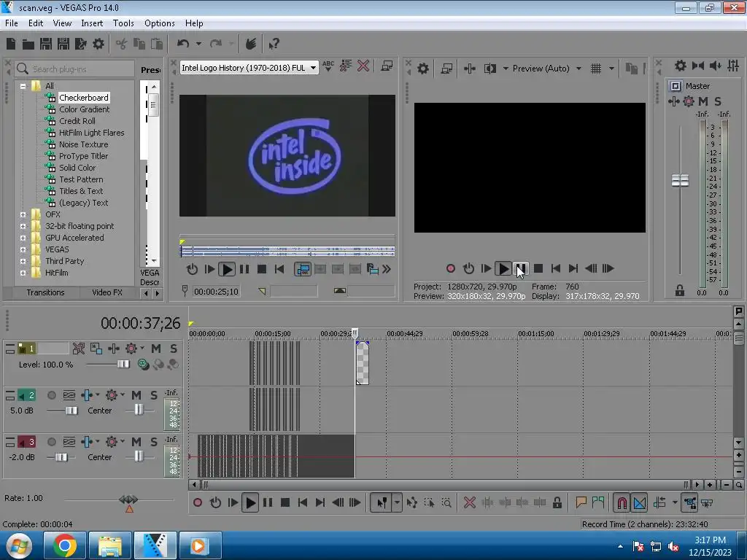Mute the Master bus
Screen dimensions: 747x560
[x=703, y=101]
